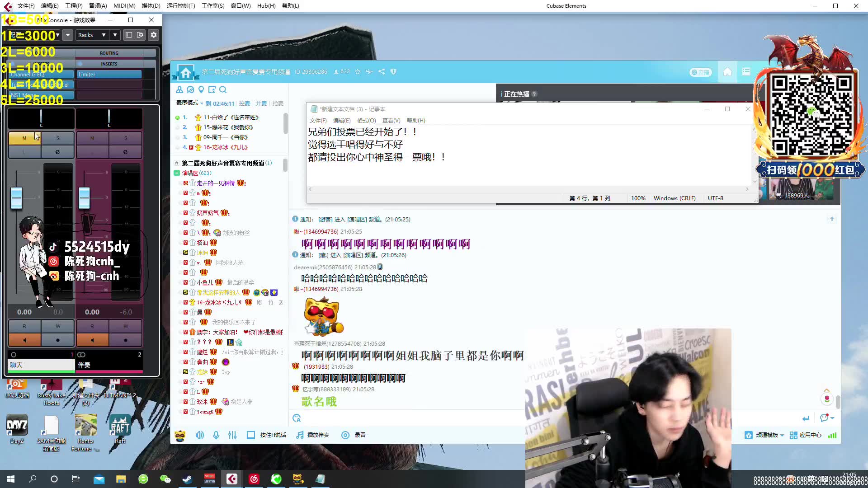Favorite the channel with star icon
The image size is (868, 488).
click(x=358, y=71)
